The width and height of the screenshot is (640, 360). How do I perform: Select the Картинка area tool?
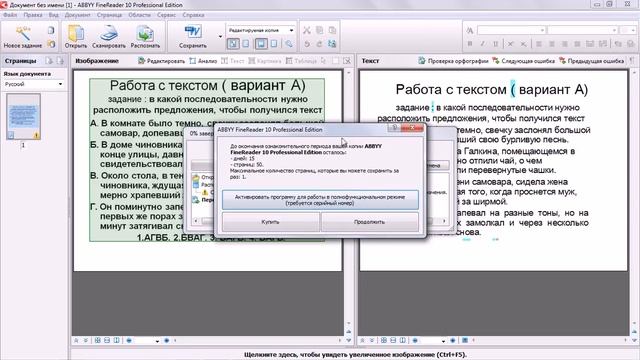coord(265,61)
